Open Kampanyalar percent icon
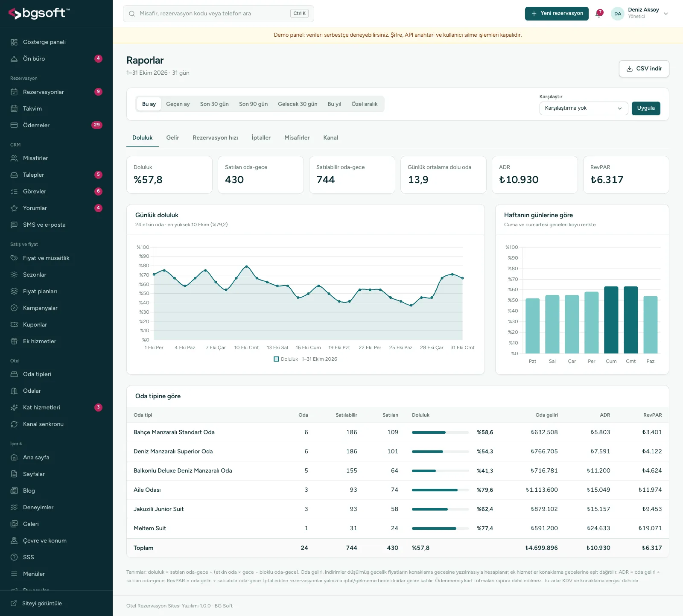Viewport: 683px width, 616px height. tap(14, 308)
